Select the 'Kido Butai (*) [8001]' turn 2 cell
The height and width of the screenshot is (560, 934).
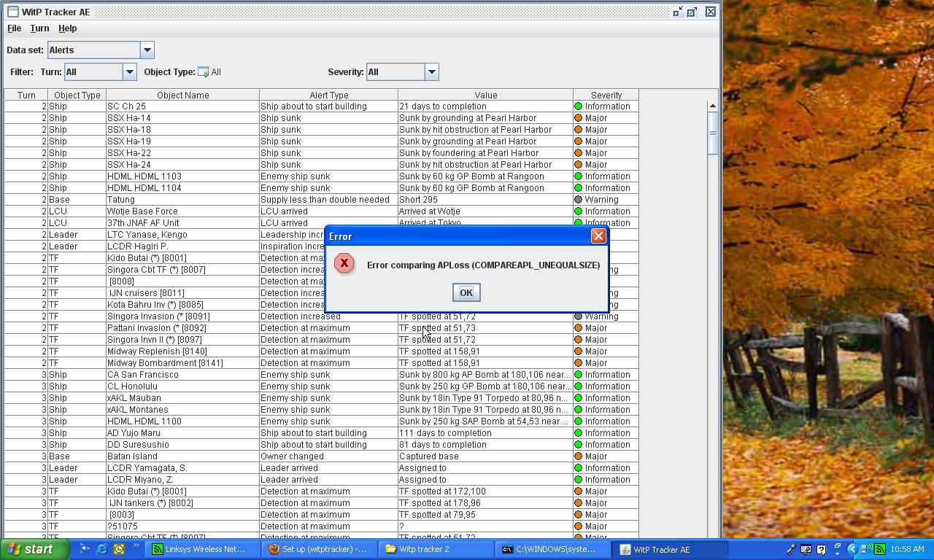coord(183,258)
